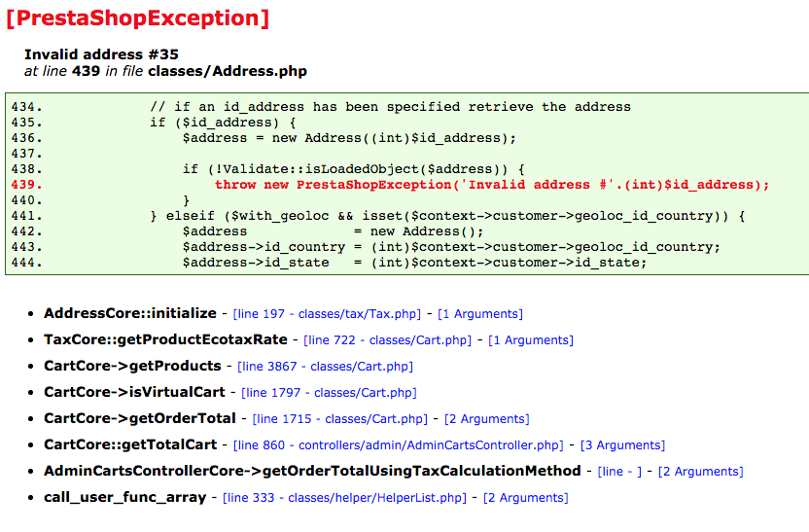Open the line 197 classes/tax/Tax.php link
Viewport: 809px width, 532px height.
(x=327, y=314)
